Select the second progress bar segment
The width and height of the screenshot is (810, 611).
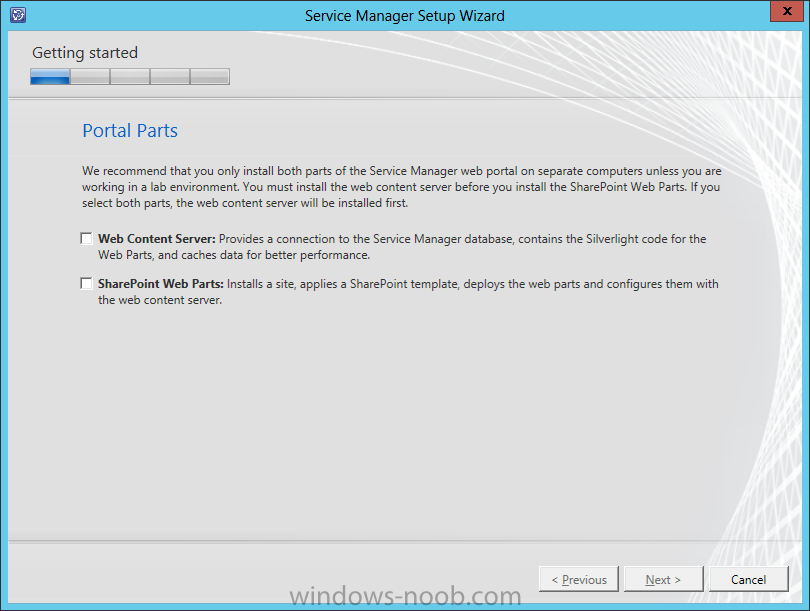coord(89,75)
